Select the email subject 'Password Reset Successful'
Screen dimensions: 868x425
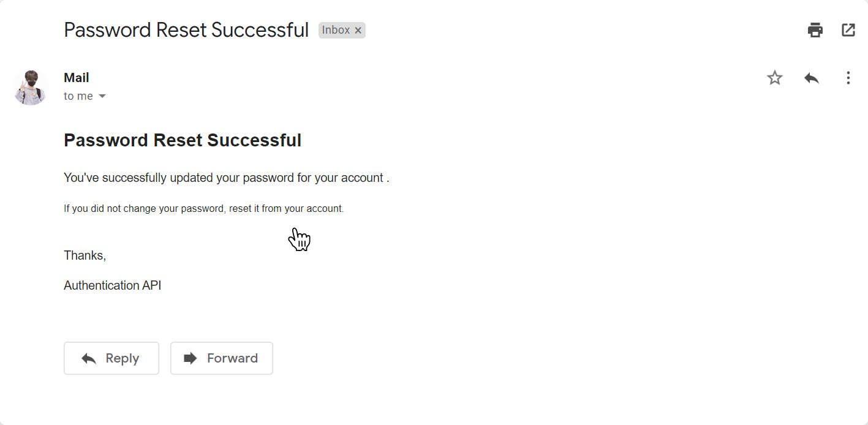pos(186,29)
